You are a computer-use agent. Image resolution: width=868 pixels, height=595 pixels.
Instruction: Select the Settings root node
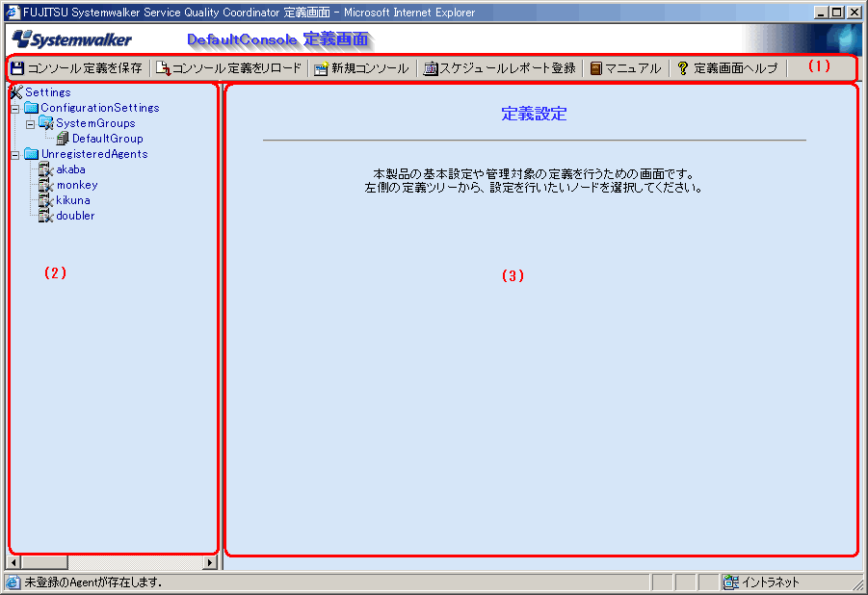tap(48, 92)
